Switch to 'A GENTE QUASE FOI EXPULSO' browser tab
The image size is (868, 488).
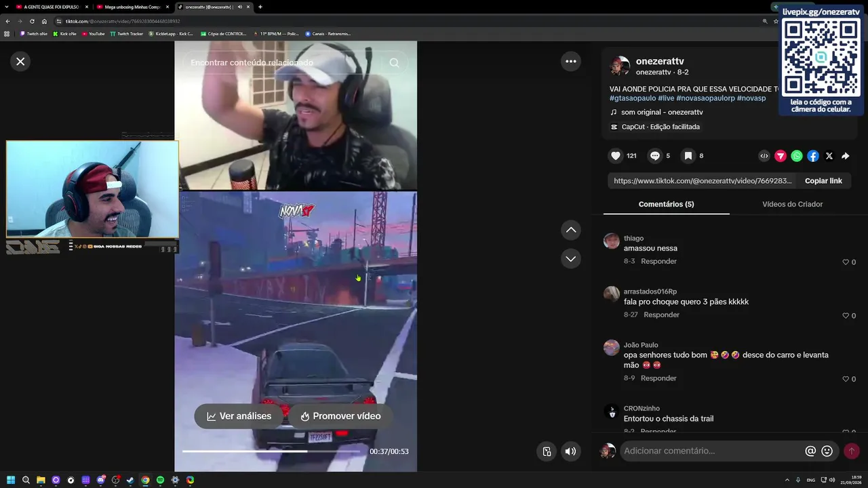[x=52, y=7]
